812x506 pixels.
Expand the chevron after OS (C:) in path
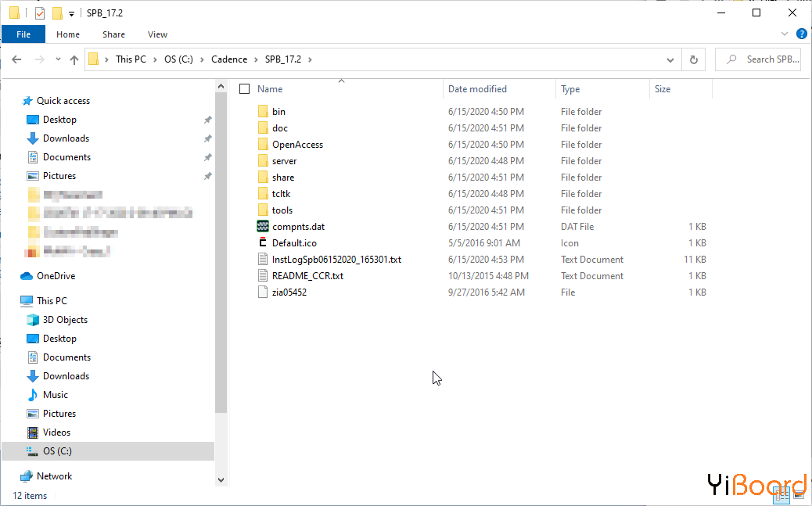[x=202, y=59]
